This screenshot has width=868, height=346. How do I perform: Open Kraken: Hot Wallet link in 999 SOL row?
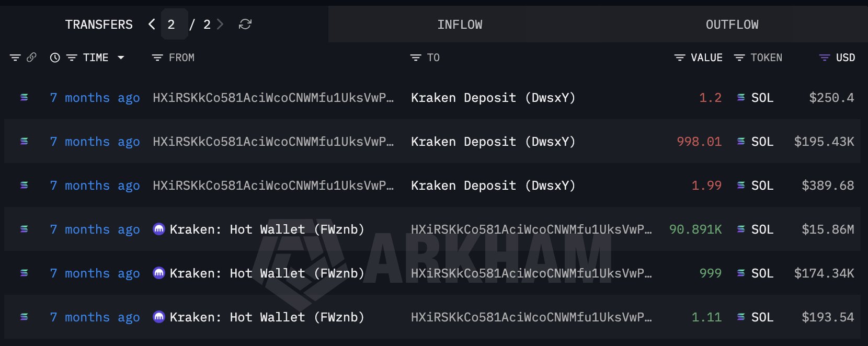(x=267, y=273)
